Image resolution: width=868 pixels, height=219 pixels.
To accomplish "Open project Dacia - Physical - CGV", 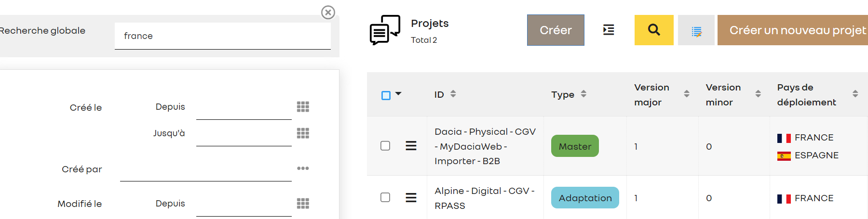I will 485,146.
